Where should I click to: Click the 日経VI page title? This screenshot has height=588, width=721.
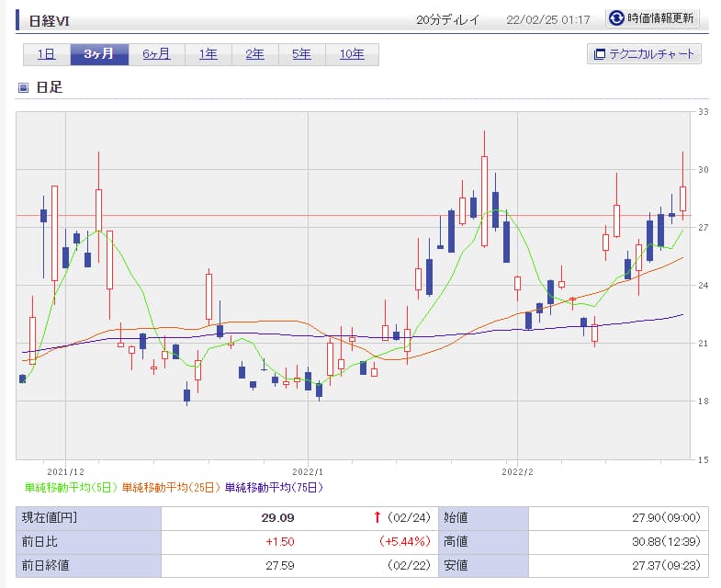(50, 19)
